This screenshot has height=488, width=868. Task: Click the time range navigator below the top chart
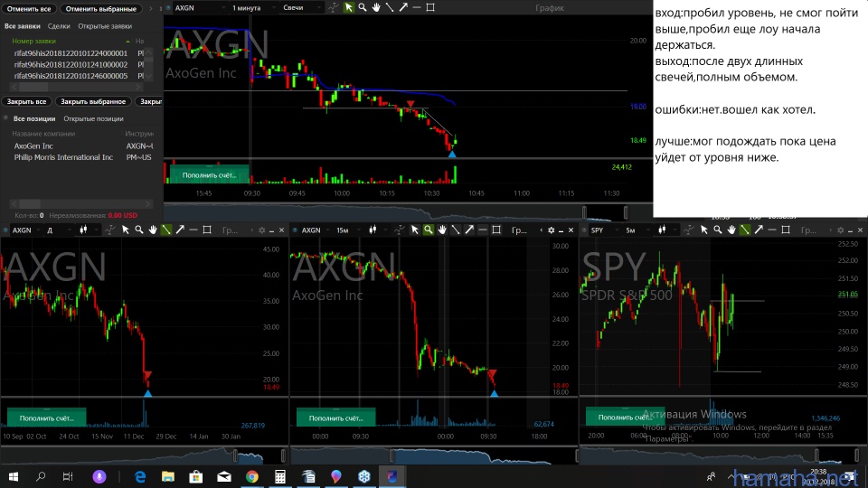tap(407, 211)
